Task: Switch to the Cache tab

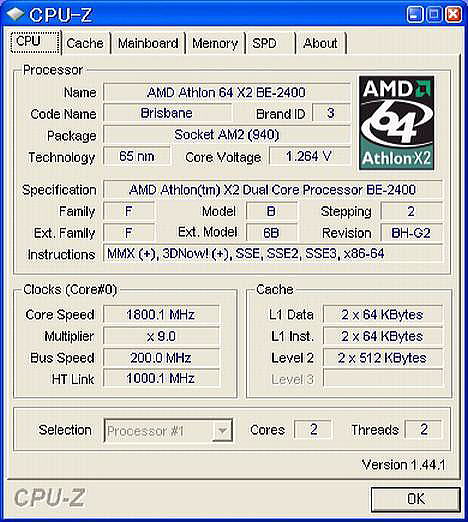Action: pyautogui.click(x=86, y=43)
